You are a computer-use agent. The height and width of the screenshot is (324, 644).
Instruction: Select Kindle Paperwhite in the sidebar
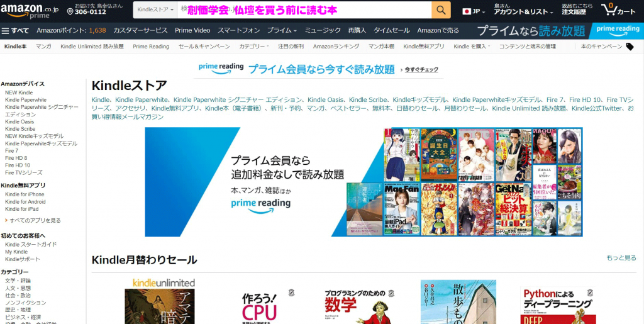click(26, 100)
